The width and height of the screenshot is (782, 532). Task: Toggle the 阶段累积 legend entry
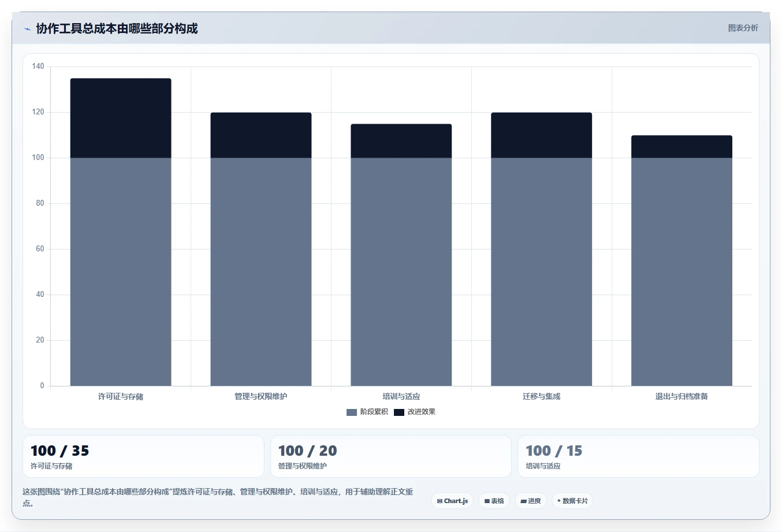point(367,412)
